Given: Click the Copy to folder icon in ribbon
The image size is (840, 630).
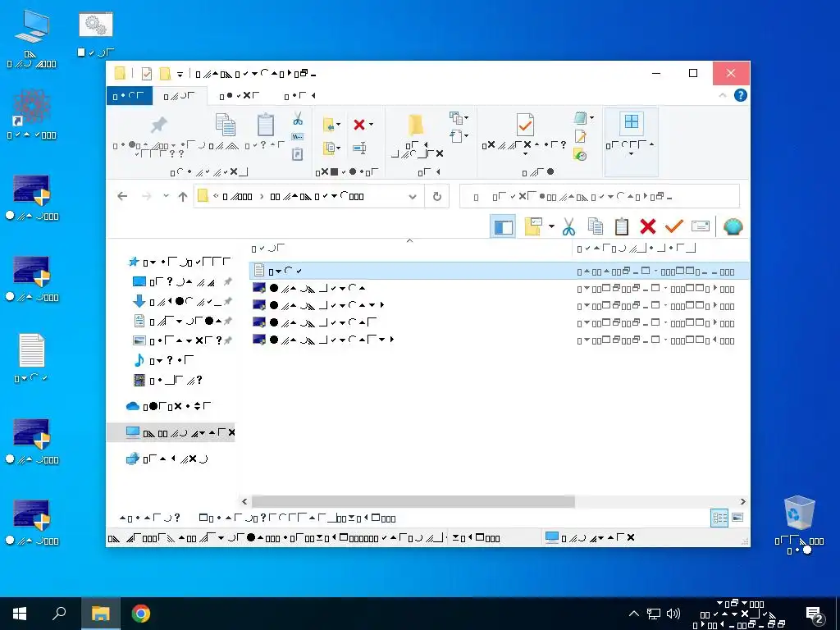Looking at the screenshot, I should pyautogui.click(x=329, y=148).
